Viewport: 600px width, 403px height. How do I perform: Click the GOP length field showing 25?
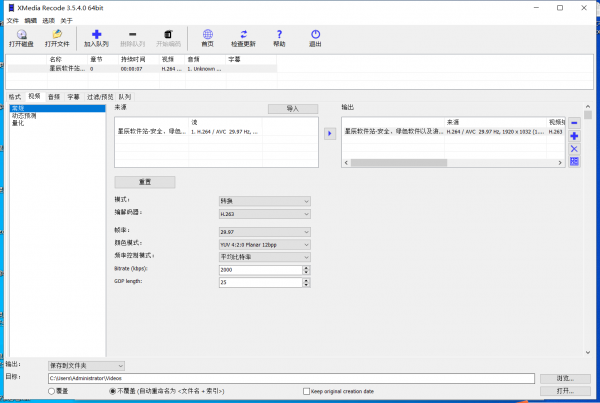click(x=261, y=282)
